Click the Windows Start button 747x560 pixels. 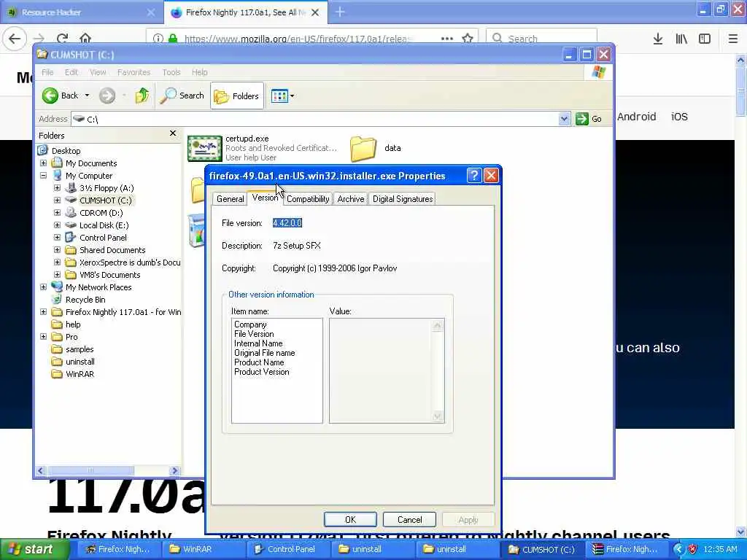pyautogui.click(x=35, y=549)
